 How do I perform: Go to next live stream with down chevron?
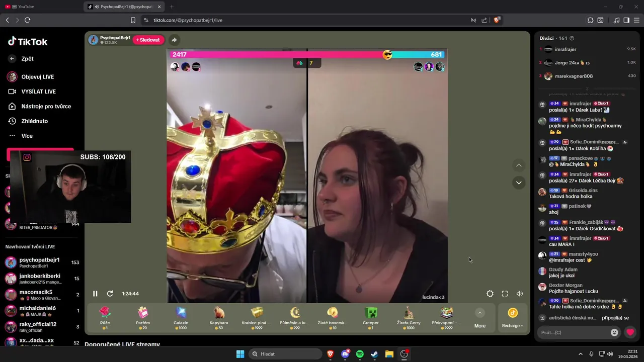pos(519,183)
